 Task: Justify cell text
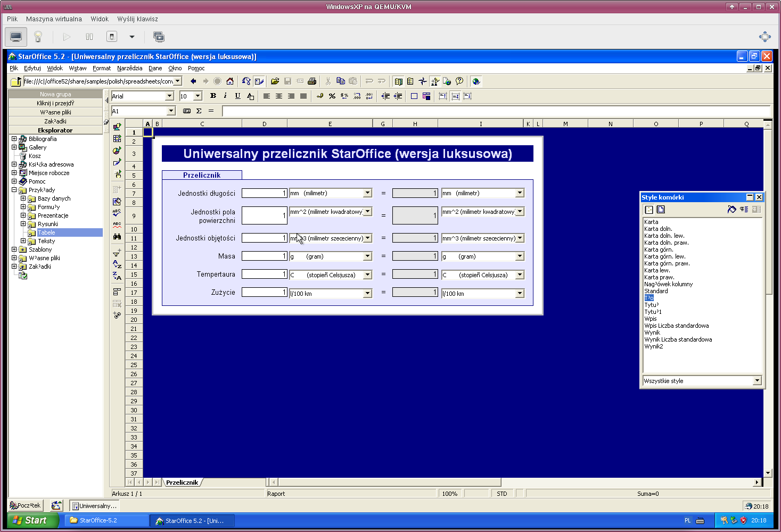(303, 96)
